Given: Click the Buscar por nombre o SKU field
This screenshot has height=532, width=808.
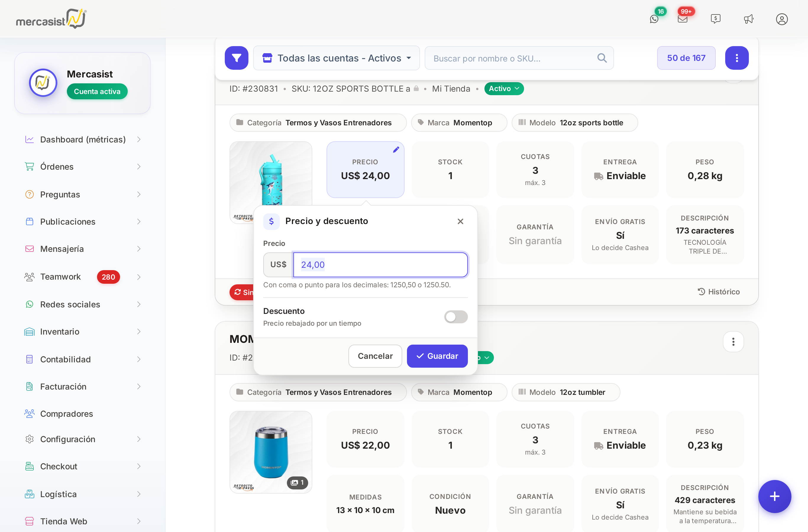Looking at the screenshot, I should point(519,58).
